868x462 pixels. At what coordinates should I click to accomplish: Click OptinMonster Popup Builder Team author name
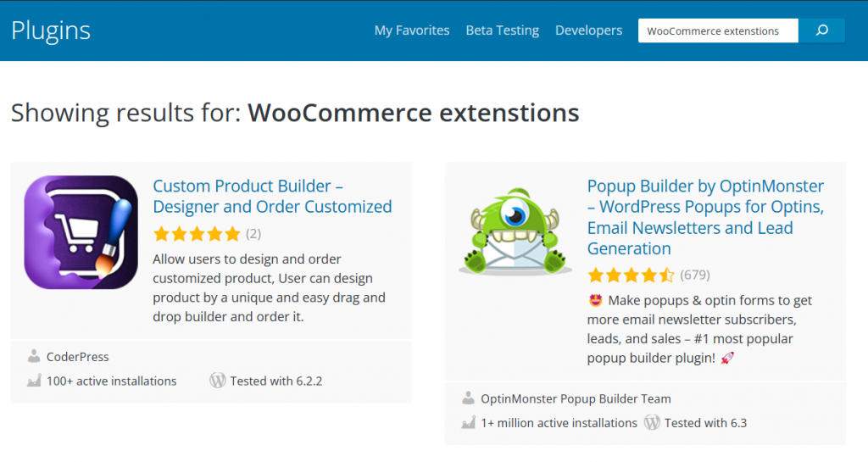coord(576,399)
